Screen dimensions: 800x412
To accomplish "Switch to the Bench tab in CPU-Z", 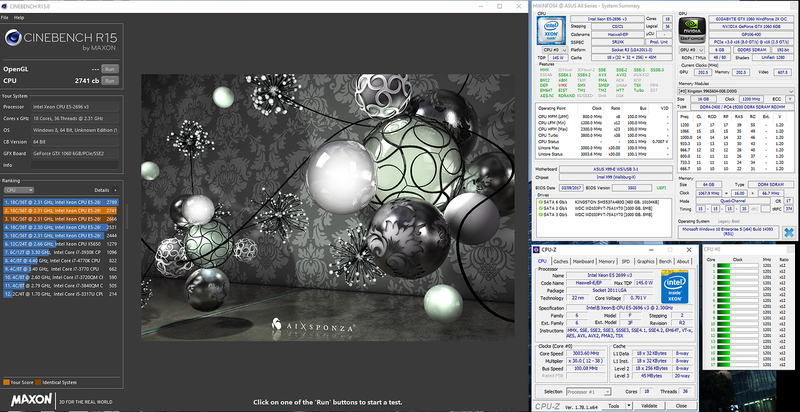I will 665,261.
